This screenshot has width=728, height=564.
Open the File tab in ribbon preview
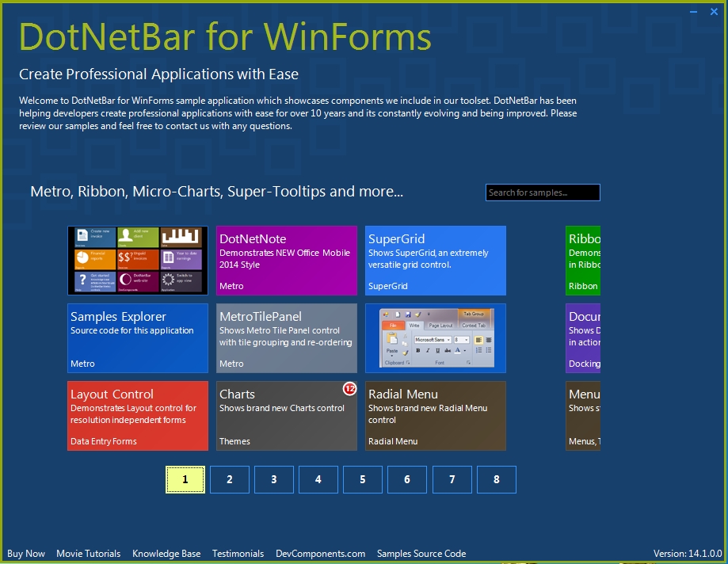393,325
